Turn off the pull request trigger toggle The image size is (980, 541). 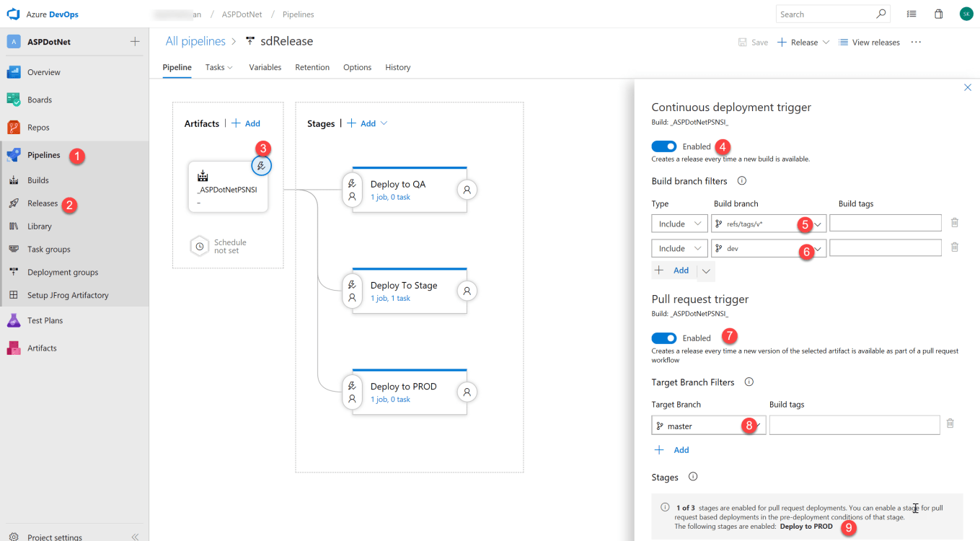663,338
